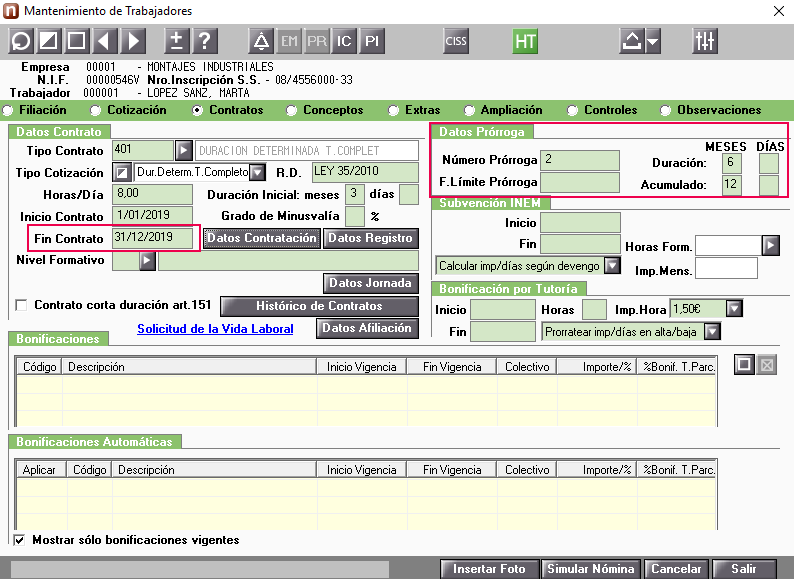Open the sliders settings toolbar icon
The height and width of the screenshot is (579, 794).
click(x=705, y=41)
